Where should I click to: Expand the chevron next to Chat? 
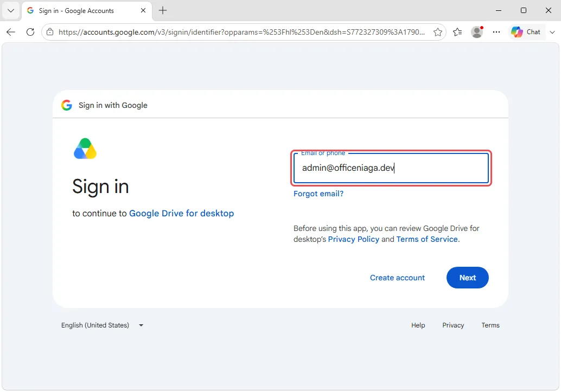tap(552, 32)
